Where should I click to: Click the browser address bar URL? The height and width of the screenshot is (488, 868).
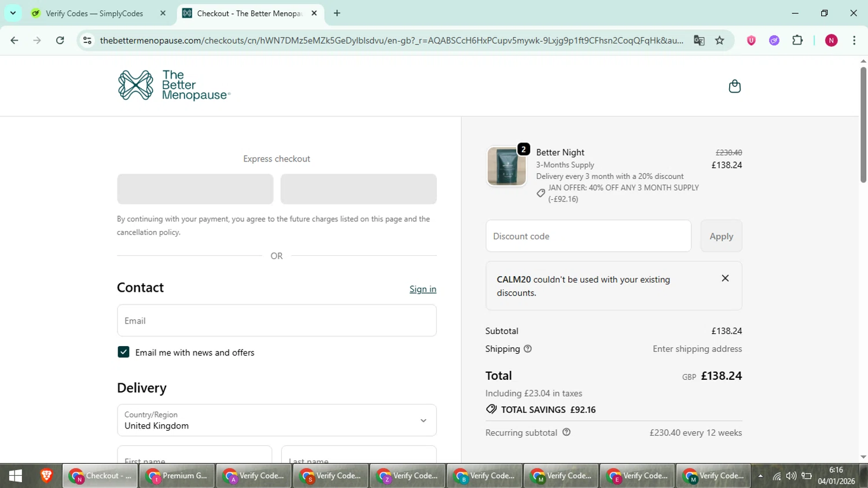point(391,41)
